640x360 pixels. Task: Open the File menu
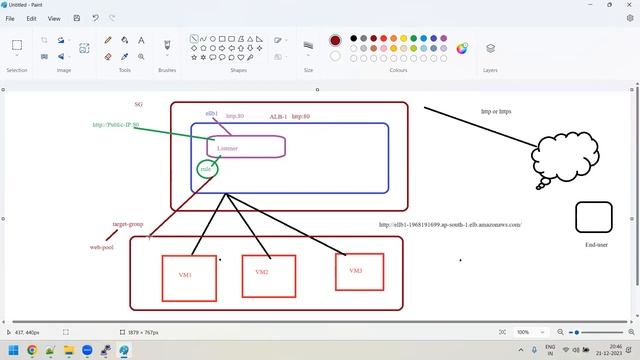click(10, 18)
